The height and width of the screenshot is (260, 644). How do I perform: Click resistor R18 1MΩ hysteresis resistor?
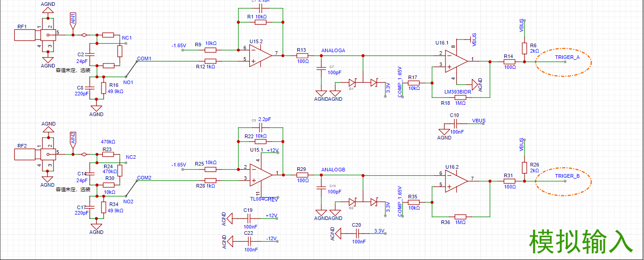pyautogui.click(x=460, y=97)
